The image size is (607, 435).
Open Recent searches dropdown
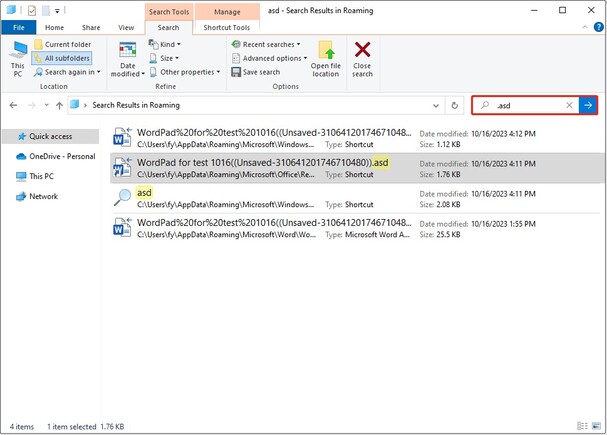266,44
